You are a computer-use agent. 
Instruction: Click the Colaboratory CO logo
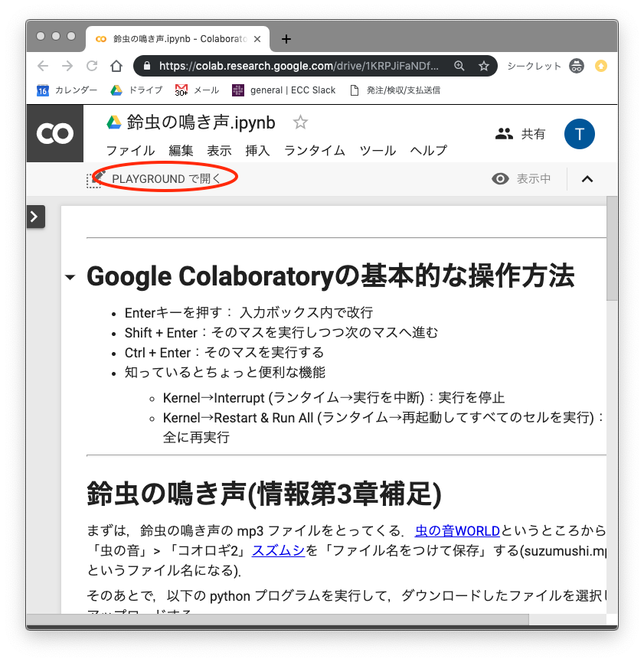pos(54,133)
